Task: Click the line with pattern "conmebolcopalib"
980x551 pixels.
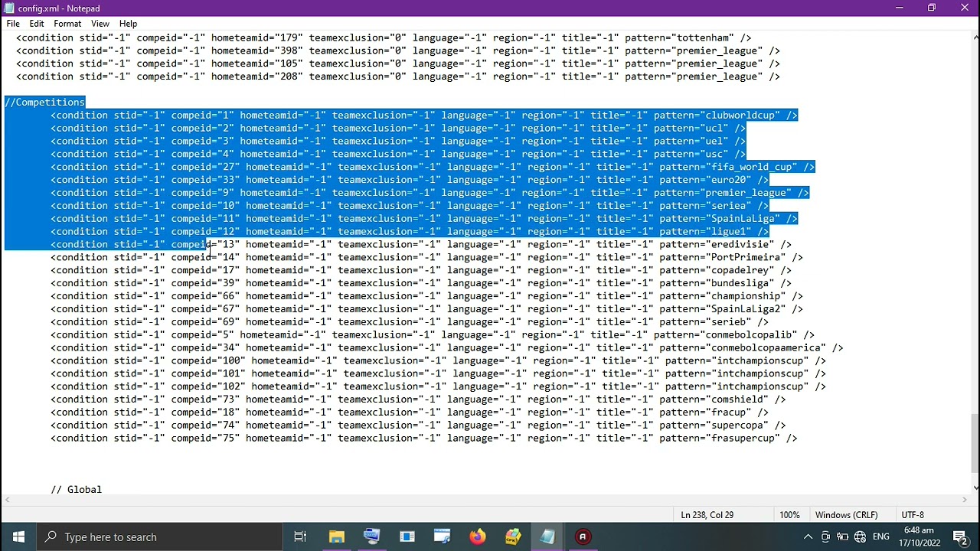Action: click(433, 334)
